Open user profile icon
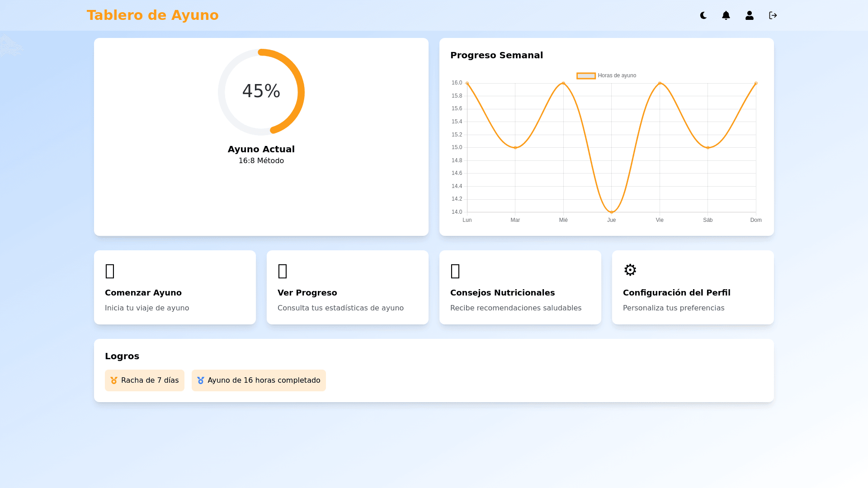The width and height of the screenshot is (868, 488). (750, 15)
